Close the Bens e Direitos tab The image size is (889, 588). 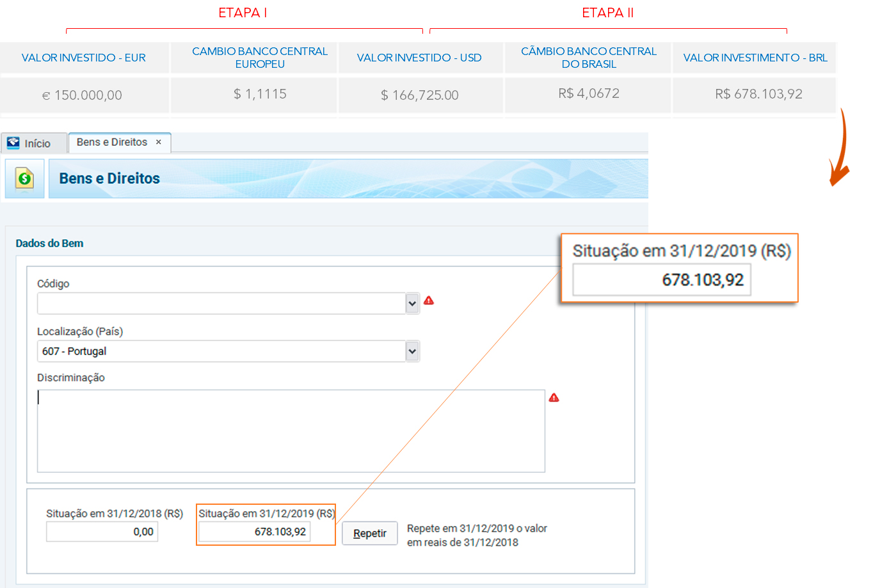point(159,142)
